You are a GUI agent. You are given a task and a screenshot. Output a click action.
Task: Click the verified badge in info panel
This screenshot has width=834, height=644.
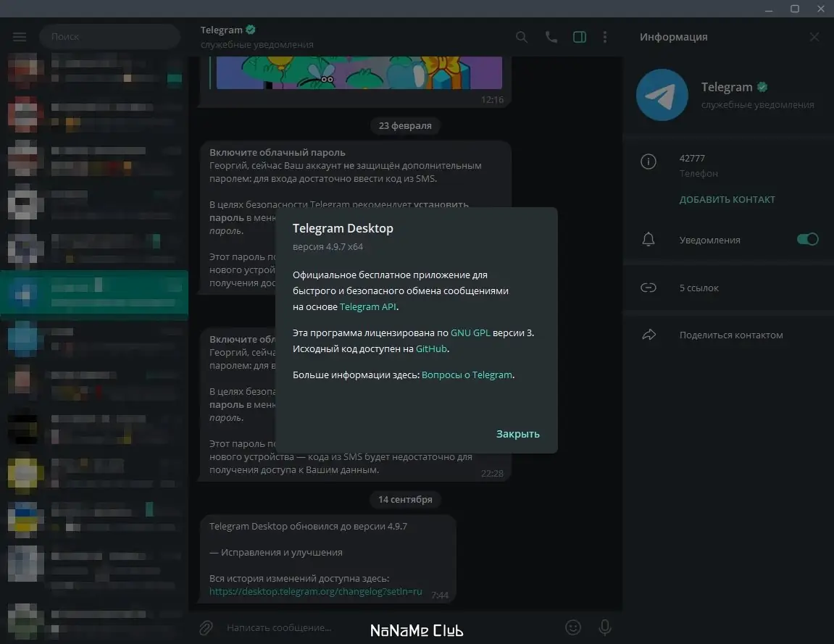[x=762, y=87]
